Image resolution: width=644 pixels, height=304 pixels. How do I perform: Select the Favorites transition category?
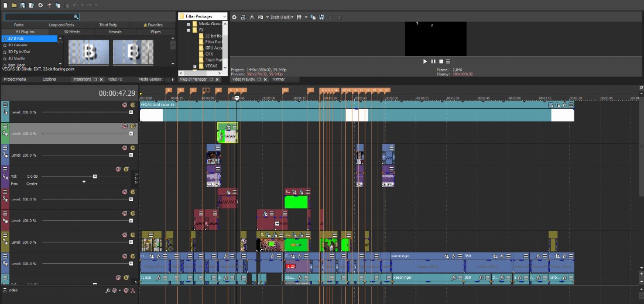click(153, 25)
